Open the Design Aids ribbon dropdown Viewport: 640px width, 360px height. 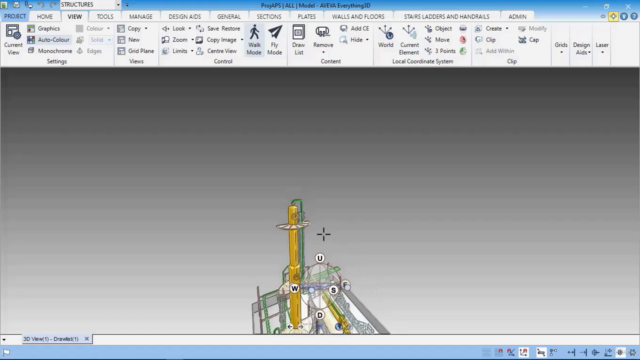(x=581, y=48)
